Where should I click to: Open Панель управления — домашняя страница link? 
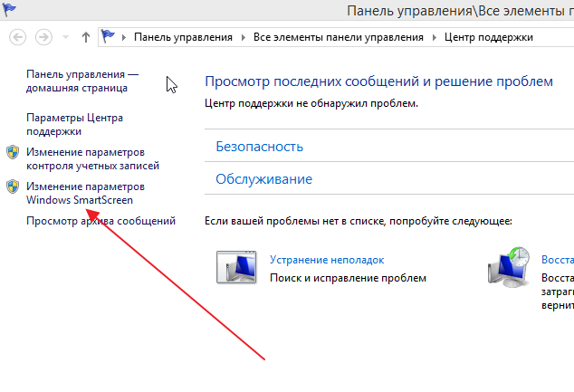[x=82, y=81]
